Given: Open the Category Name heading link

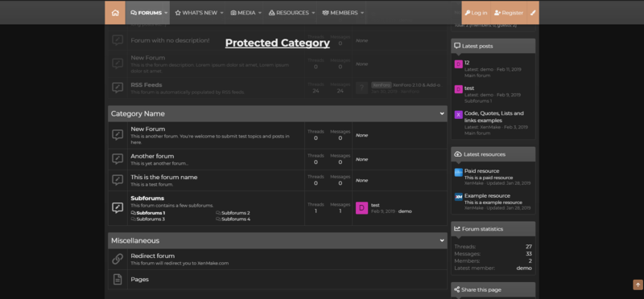Looking at the screenshot, I should pos(138,113).
